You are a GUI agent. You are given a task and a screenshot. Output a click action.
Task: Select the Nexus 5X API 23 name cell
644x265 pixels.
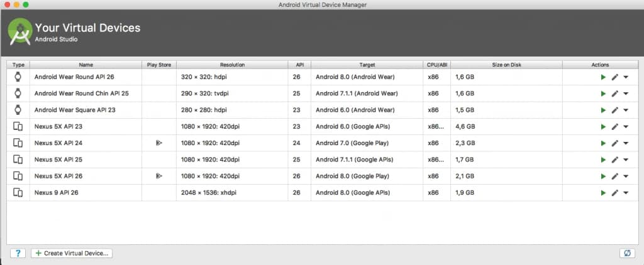(86, 126)
